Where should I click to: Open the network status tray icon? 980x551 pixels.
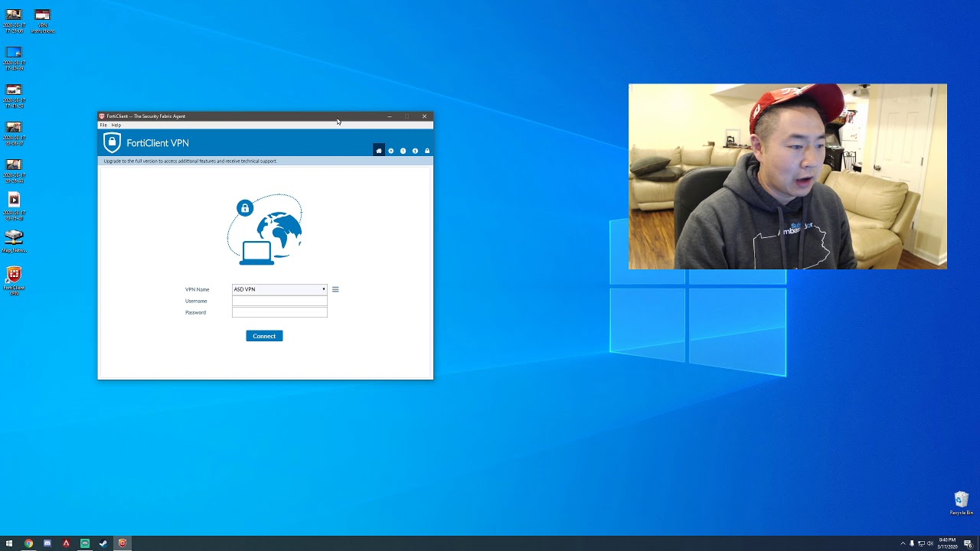tap(921, 543)
